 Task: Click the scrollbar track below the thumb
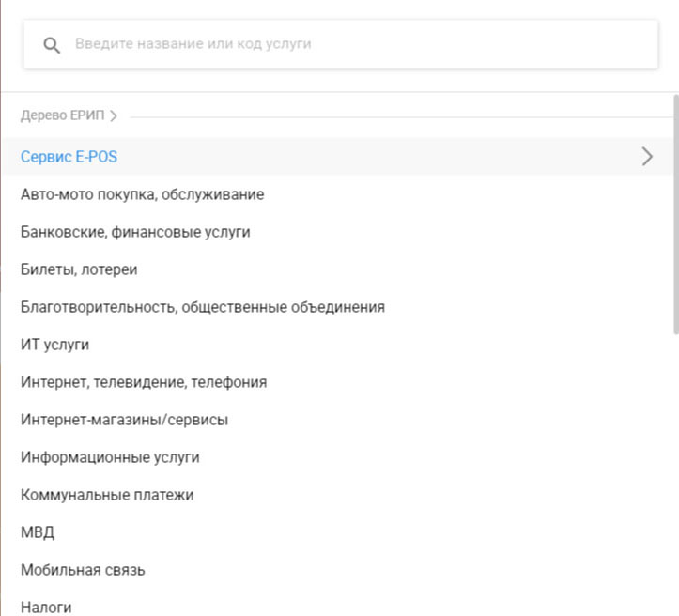click(x=676, y=475)
